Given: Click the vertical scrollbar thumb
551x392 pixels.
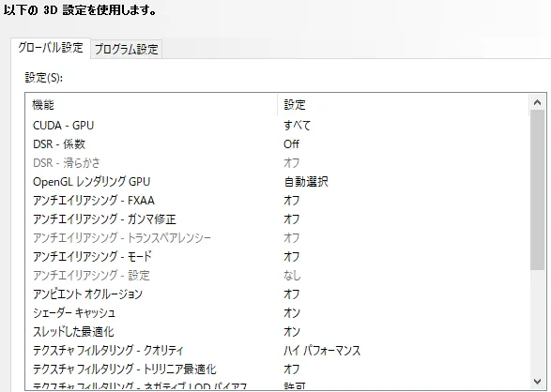Looking at the screenshot, I should point(537,189).
